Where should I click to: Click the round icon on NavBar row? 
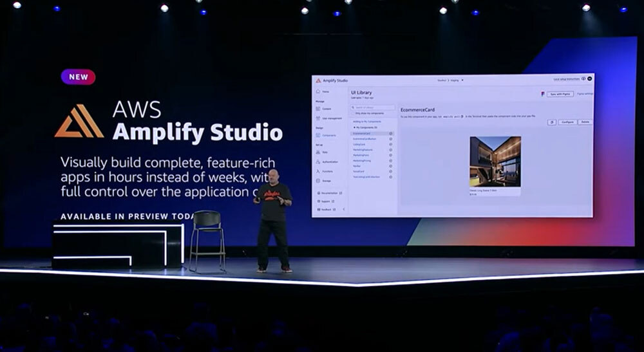coord(391,166)
